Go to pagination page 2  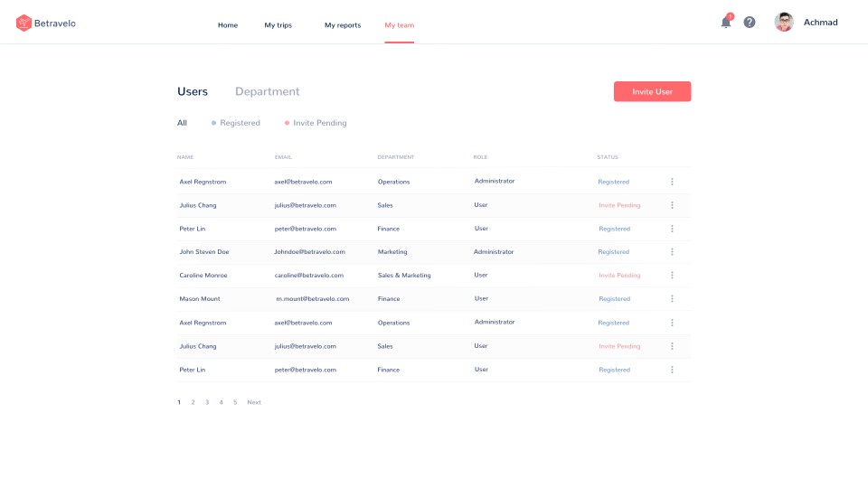(193, 402)
